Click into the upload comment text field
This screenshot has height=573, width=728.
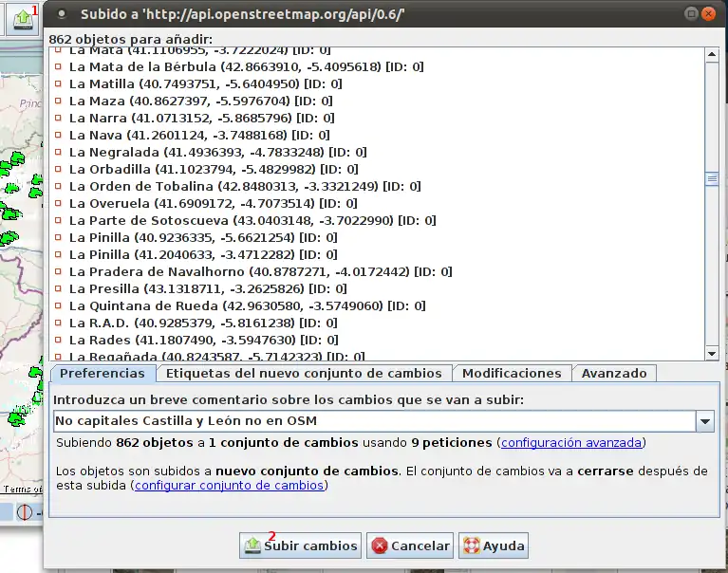[x=374, y=420]
